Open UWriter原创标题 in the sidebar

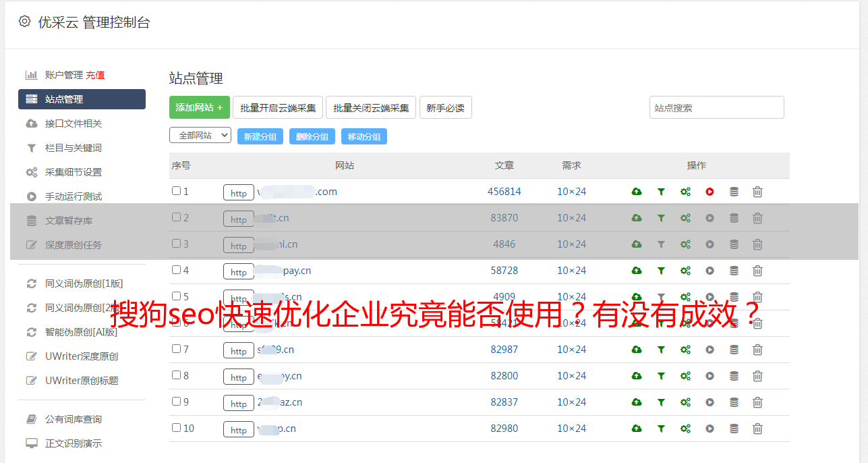point(82,381)
